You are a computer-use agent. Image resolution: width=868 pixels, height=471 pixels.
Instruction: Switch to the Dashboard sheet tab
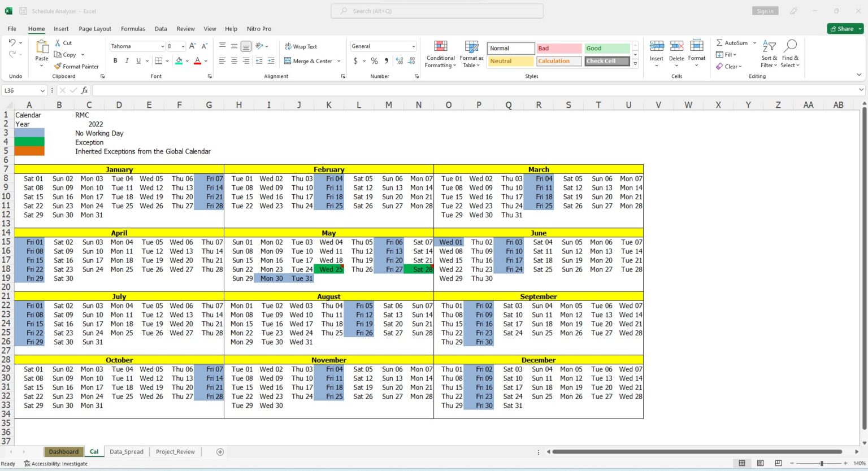pyautogui.click(x=63, y=451)
